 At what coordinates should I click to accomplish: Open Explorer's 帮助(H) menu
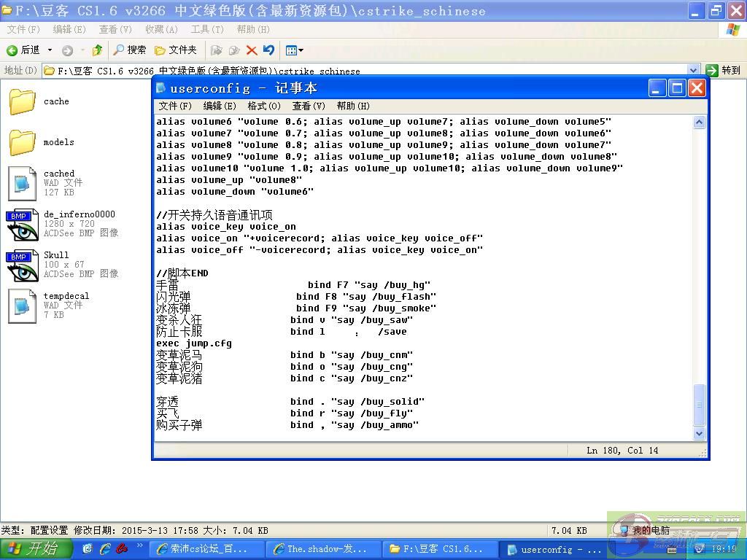(x=253, y=29)
